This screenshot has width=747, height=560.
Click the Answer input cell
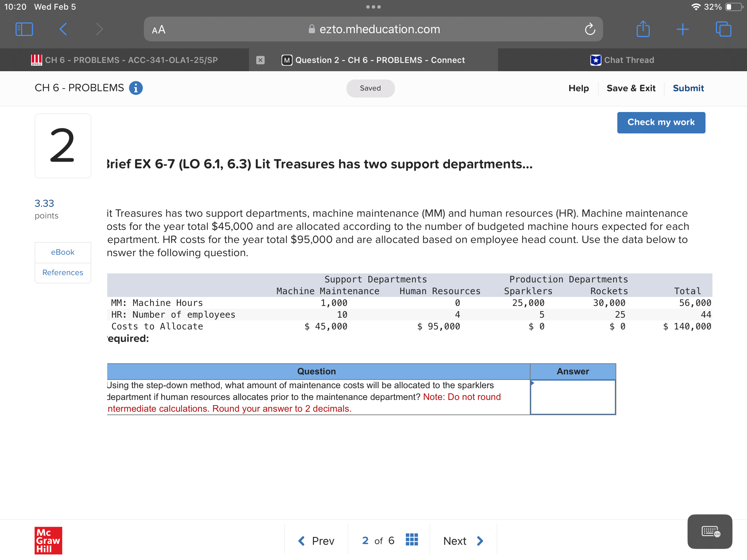[x=573, y=397]
